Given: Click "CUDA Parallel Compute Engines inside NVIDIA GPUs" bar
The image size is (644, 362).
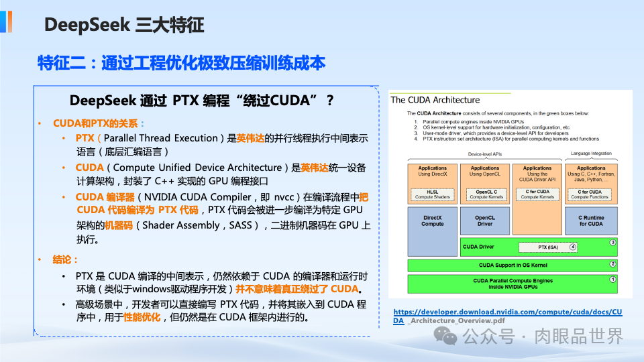Looking at the screenshot, I should pos(513,284).
